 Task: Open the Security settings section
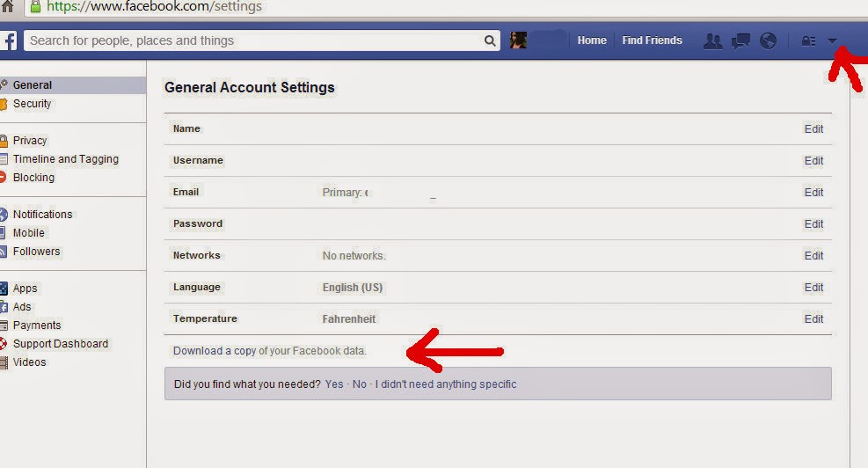tap(33, 104)
